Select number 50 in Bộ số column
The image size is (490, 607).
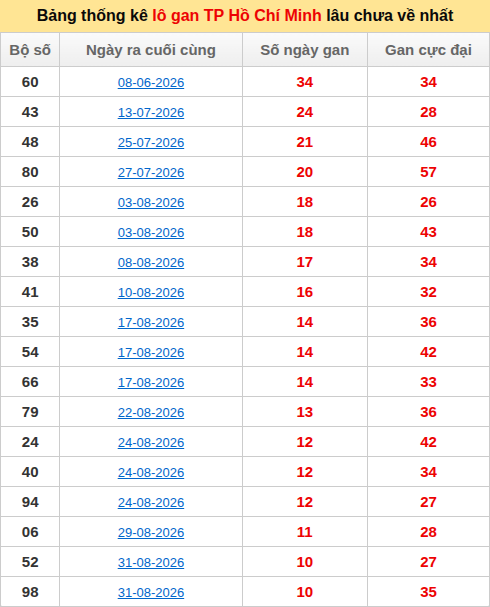[x=30, y=232]
